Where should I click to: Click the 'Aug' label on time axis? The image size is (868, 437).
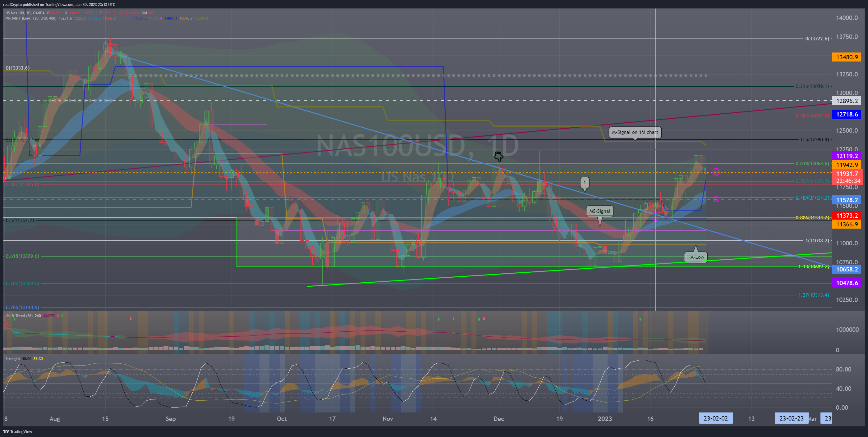pyautogui.click(x=55, y=419)
